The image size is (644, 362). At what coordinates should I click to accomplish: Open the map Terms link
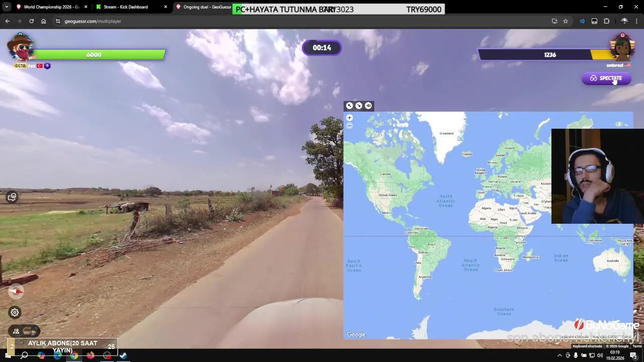[637, 346]
